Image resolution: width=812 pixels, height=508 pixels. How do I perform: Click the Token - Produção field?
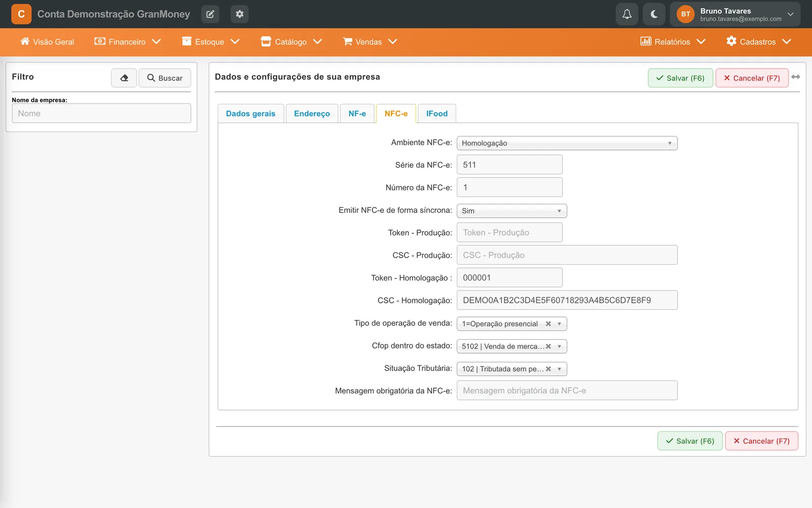510,233
